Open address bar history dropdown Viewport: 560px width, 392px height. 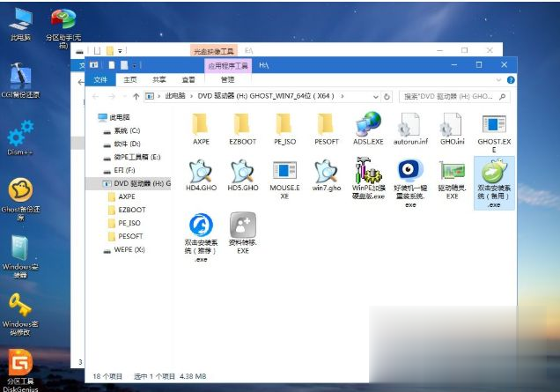pos(375,97)
